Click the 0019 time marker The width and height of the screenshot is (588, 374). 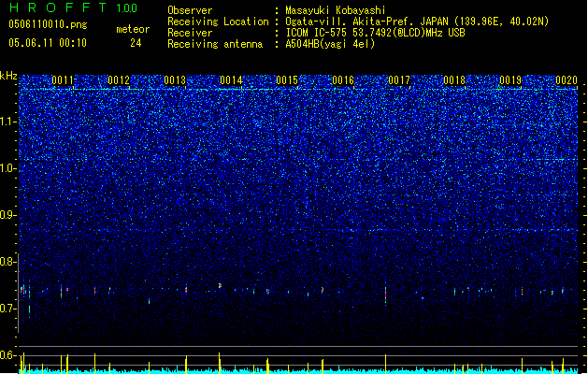pyautogui.click(x=510, y=80)
